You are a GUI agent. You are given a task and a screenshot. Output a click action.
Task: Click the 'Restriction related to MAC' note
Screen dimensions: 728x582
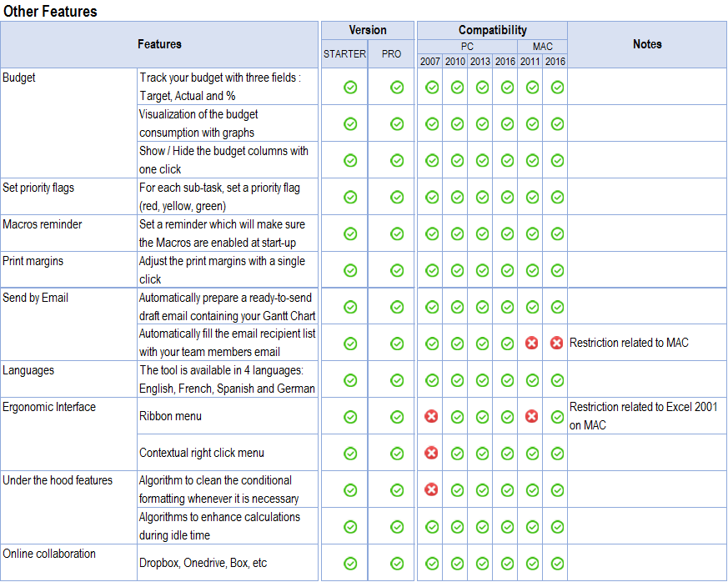point(629,343)
